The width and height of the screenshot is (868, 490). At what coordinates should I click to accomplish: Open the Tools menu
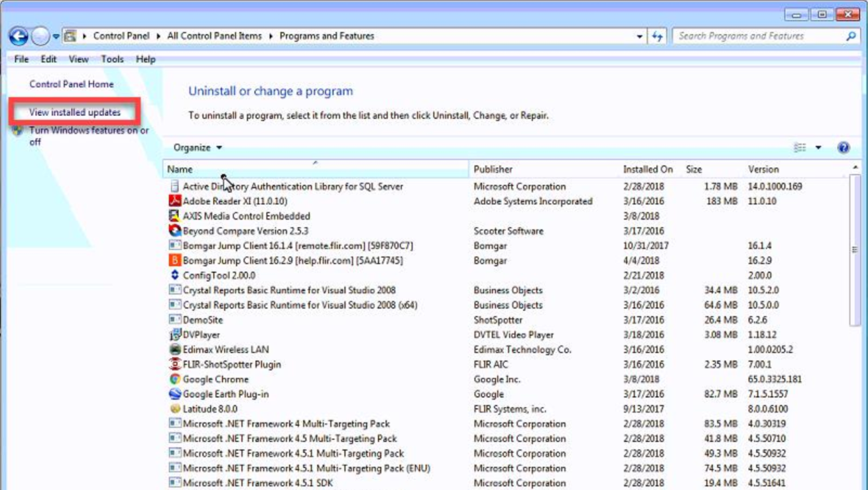click(112, 59)
